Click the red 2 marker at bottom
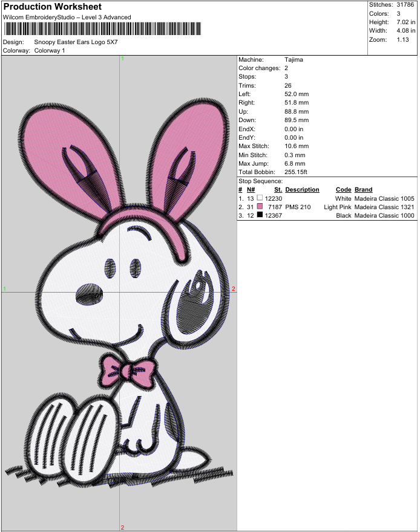The image size is (420, 532). pos(122,527)
